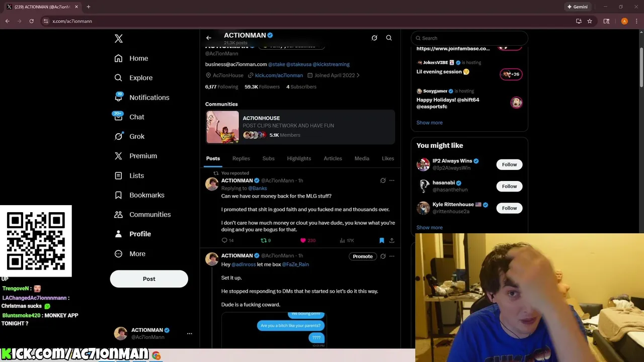Switch to the Replies tab
Image resolution: width=644 pixels, height=362 pixels.
coord(241,158)
